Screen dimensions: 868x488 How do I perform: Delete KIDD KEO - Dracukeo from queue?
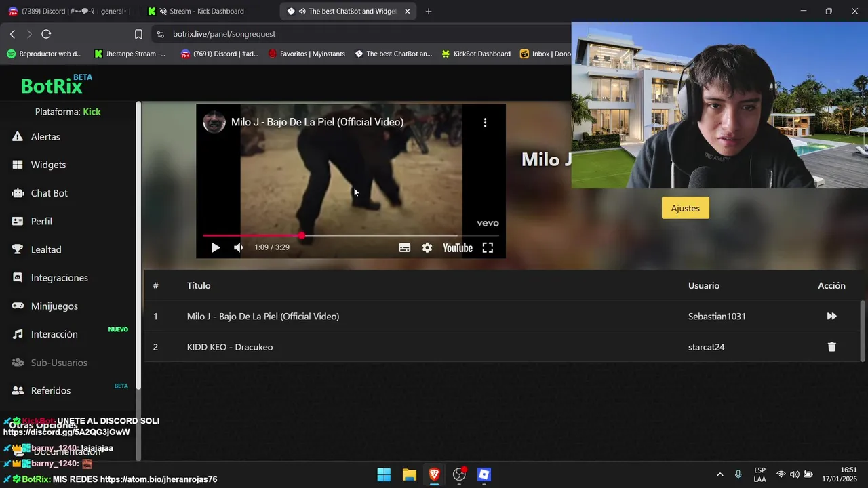[x=831, y=347]
